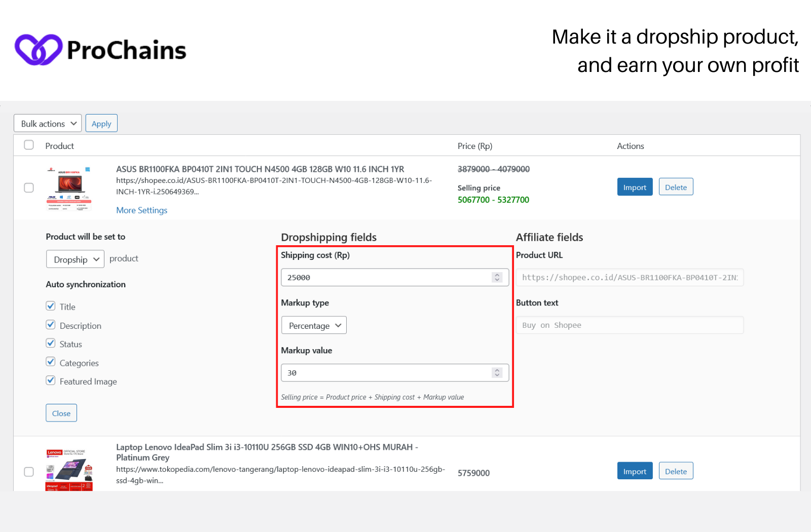Click Shipping cost stepper arrows
811x532 pixels.
pos(497,277)
